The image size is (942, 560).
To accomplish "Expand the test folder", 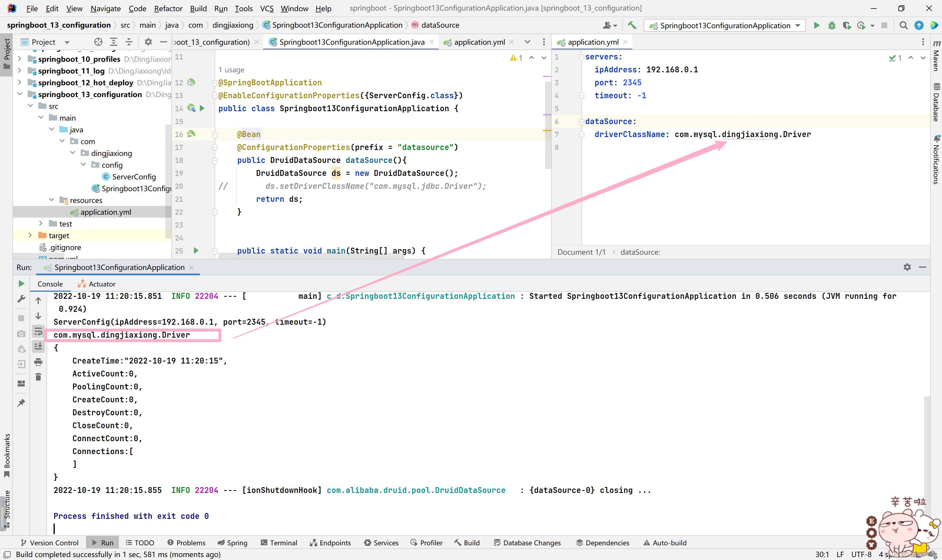I will pyautogui.click(x=40, y=224).
